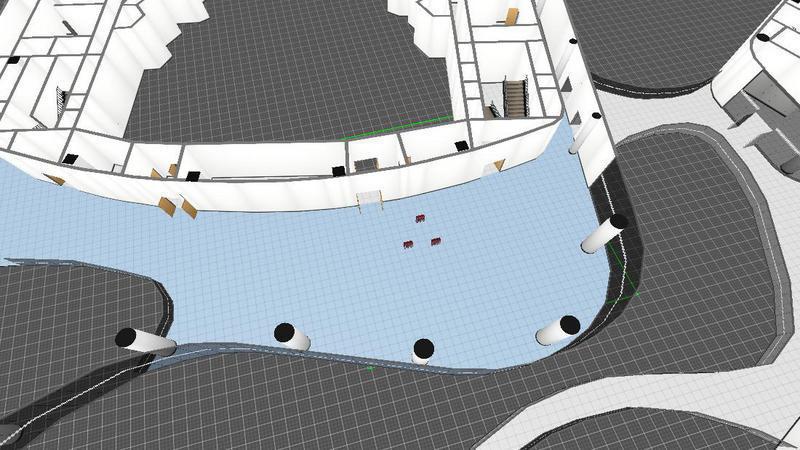Image resolution: width=800 pixels, height=450 pixels.
Task: Select the lower-right red robot
Action: (x=435, y=242)
